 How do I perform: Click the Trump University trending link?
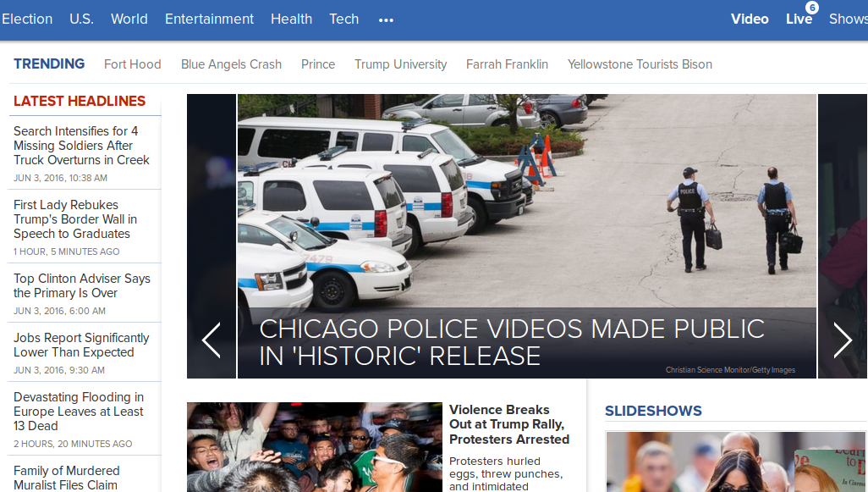[x=400, y=64]
